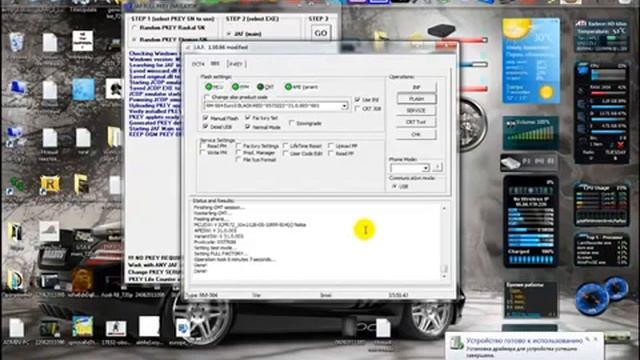Click the Status and Results scrollbar
Screen dimensions: 640x360
point(444,242)
